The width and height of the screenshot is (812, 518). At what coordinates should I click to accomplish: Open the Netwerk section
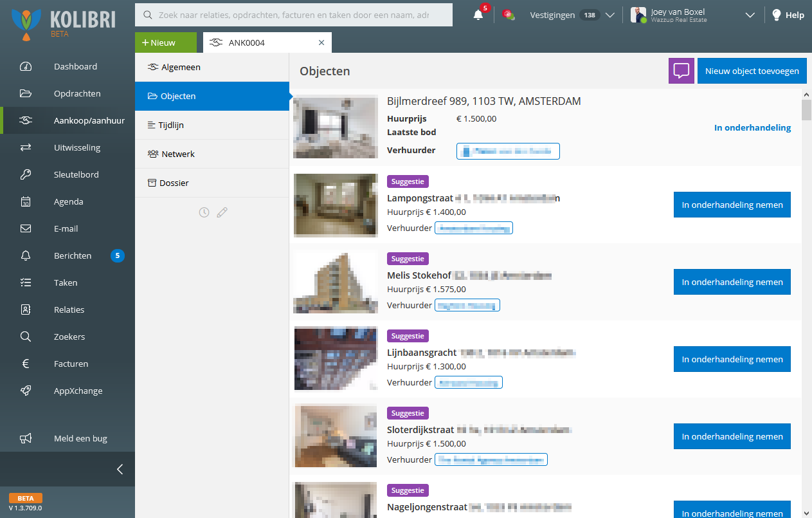coord(212,154)
